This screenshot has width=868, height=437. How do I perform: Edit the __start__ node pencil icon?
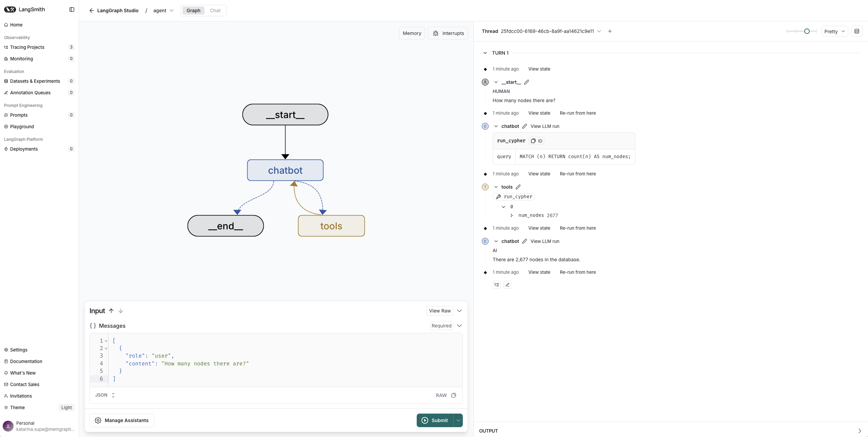point(527,82)
